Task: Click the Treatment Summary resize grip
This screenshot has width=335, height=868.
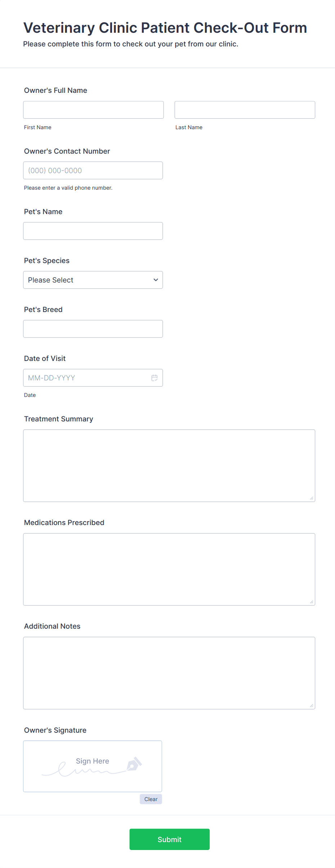Action: 311,498
